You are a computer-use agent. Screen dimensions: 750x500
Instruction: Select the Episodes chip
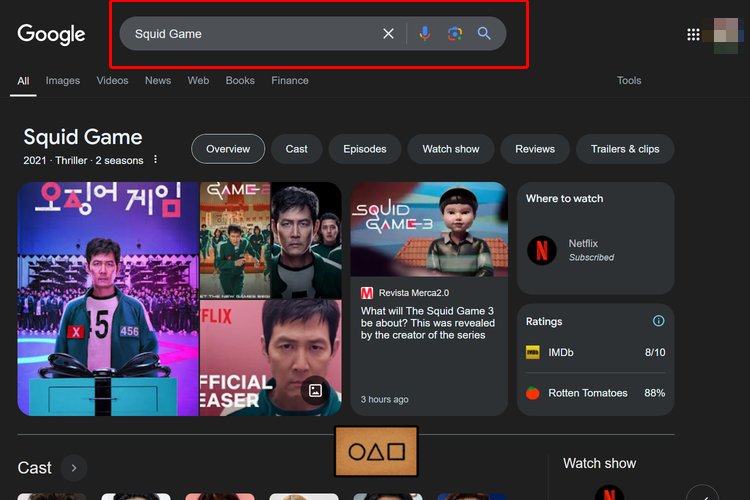coord(364,149)
